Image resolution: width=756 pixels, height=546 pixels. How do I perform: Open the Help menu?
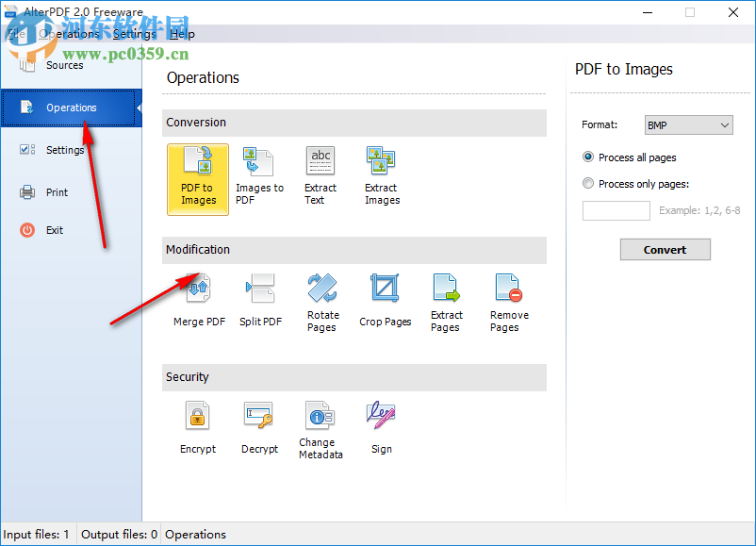182,33
